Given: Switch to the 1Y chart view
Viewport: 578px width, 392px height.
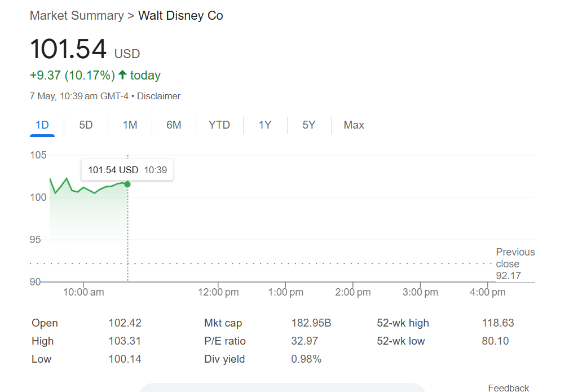Looking at the screenshot, I should point(265,125).
